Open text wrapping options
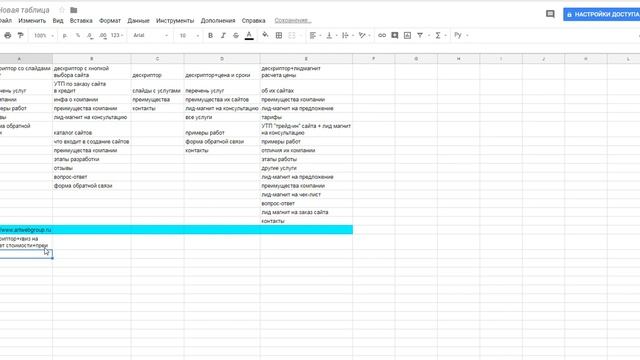Image resolution: width=640 pixels, height=360 pixels. click(345, 36)
